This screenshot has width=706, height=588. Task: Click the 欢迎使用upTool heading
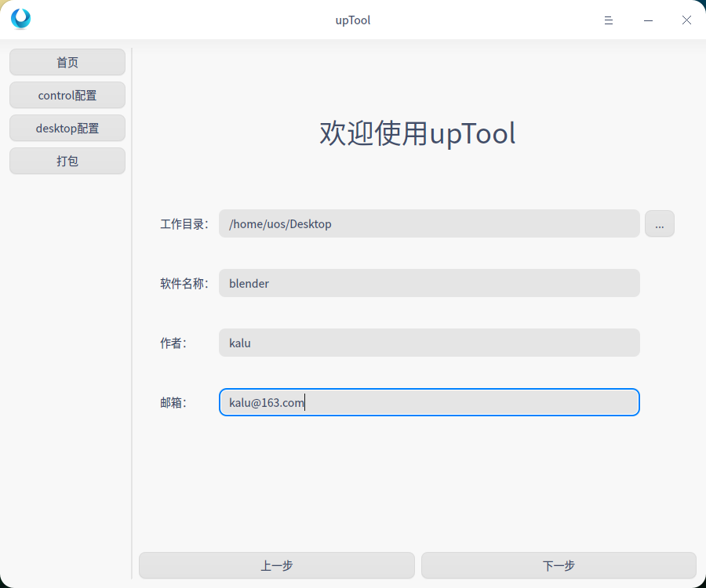tap(417, 133)
